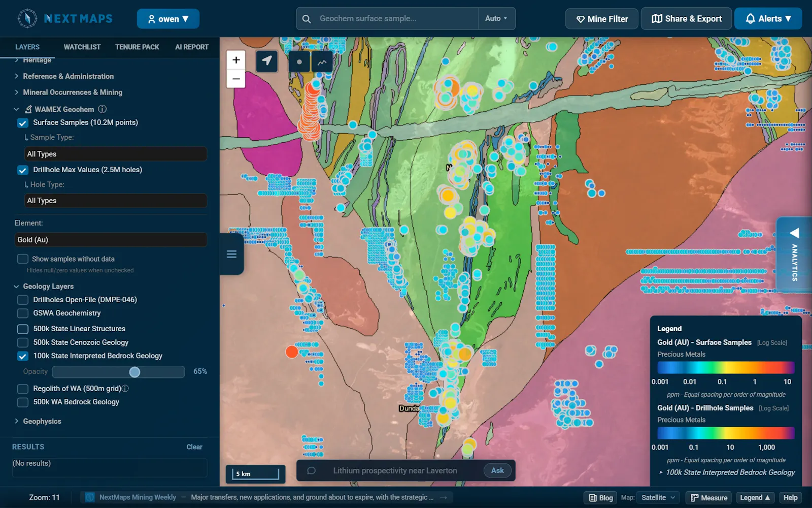This screenshot has height=508, width=812.
Task: Open the Element Gold (Au) dropdown
Action: click(111, 240)
